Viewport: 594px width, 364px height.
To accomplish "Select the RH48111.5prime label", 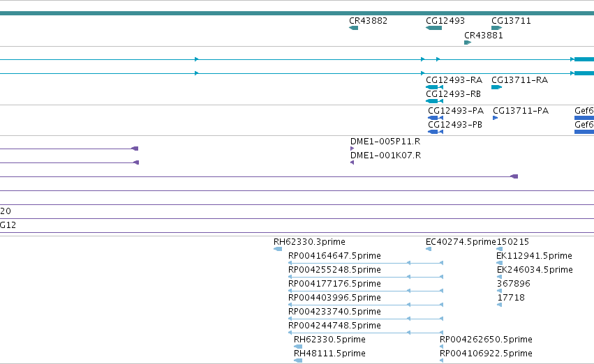I will [x=329, y=353].
